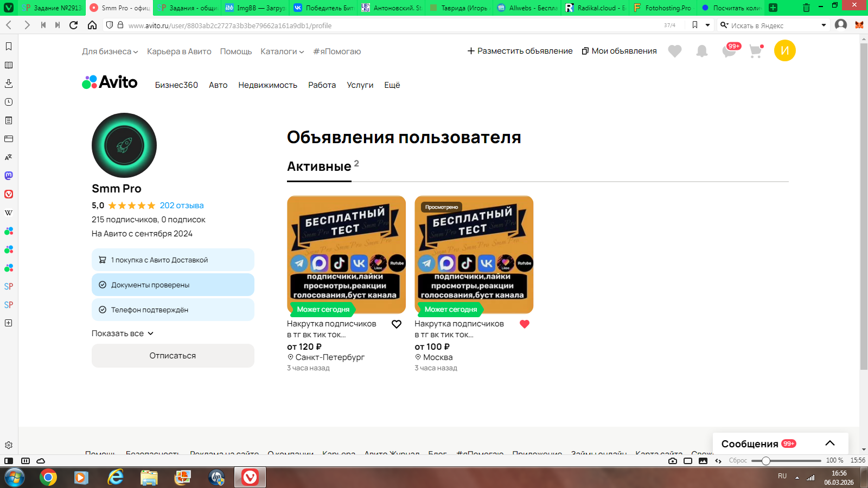Switch to the Fotohosting.Pro tab
This screenshot has height=488, width=868.
coord(663,8)
